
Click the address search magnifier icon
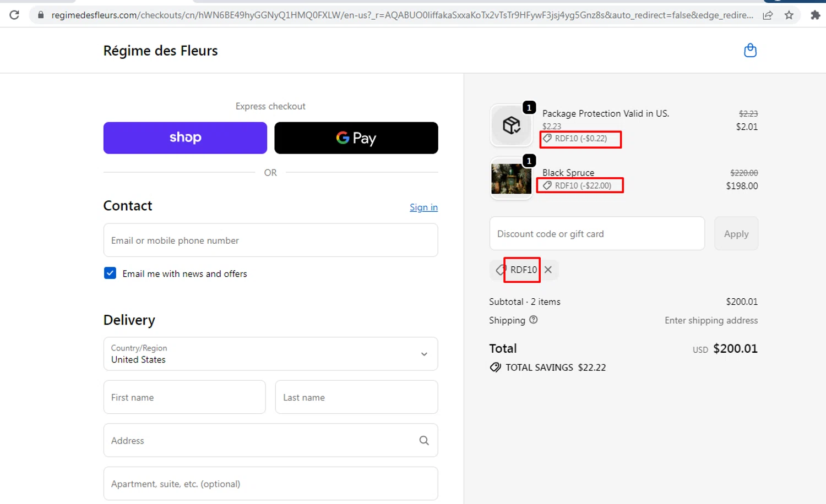[x=424, y=440]
